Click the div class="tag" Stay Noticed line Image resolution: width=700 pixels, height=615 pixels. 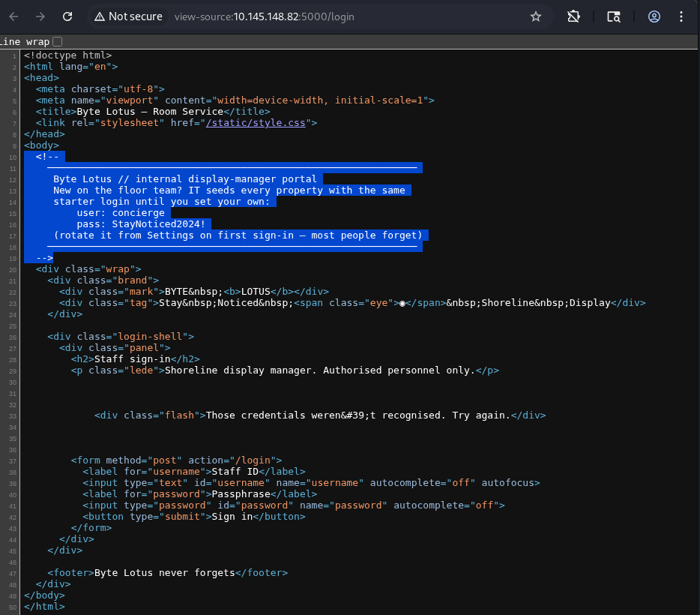353,303
